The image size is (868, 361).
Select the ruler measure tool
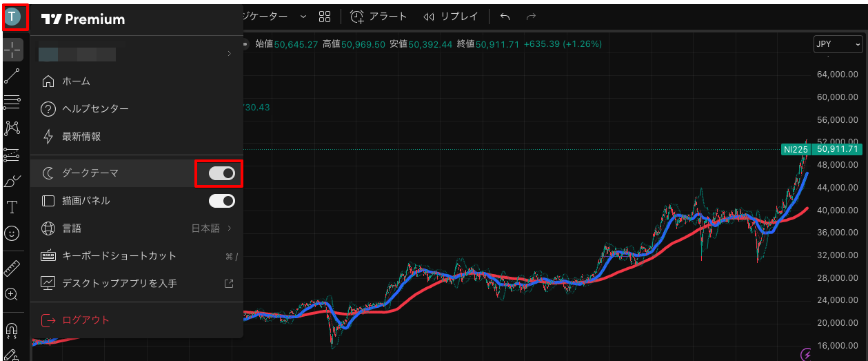[12, 269]
